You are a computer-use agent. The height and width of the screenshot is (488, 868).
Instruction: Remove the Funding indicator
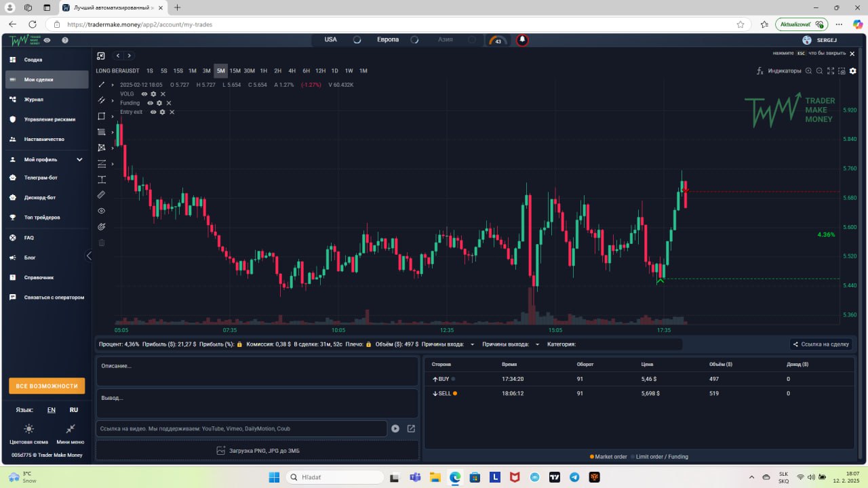point(169,103)
